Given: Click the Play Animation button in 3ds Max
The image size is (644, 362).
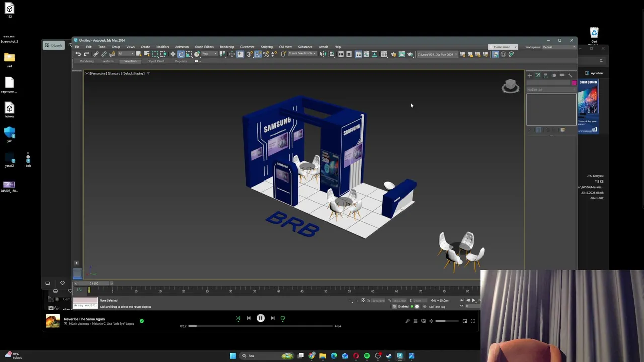Looking at the screenshot, I should coord(473,300).
